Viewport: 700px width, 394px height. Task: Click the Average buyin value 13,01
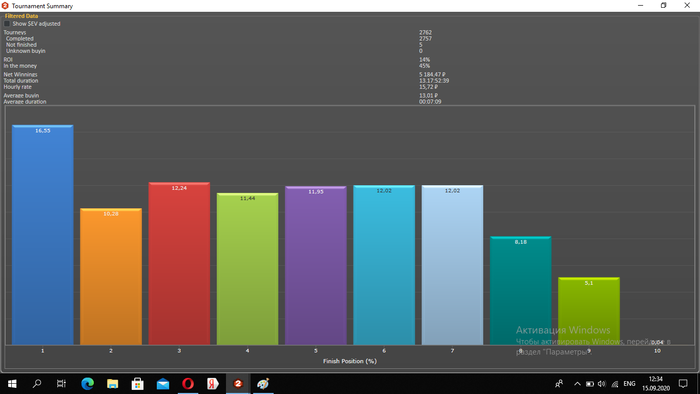(x=428, y=95)
